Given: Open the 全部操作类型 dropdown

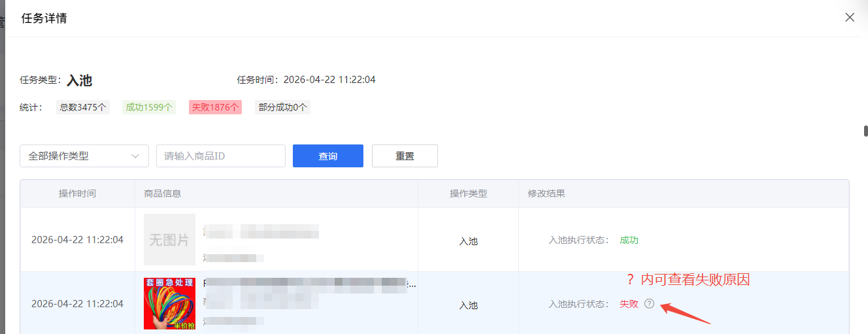Looking at the screenshot, I should [84, 156].
